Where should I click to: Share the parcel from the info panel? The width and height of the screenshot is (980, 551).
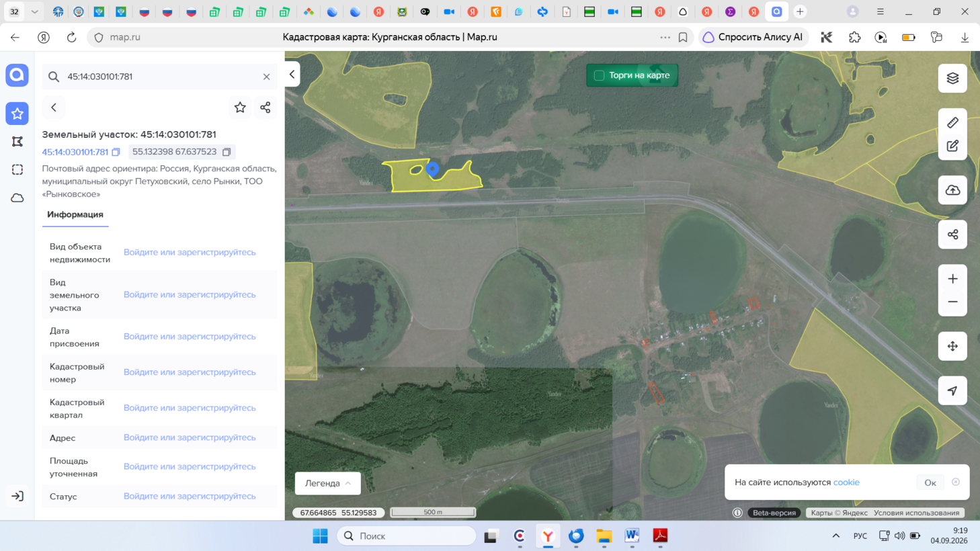pyautogui.click(x=266, y=108)
